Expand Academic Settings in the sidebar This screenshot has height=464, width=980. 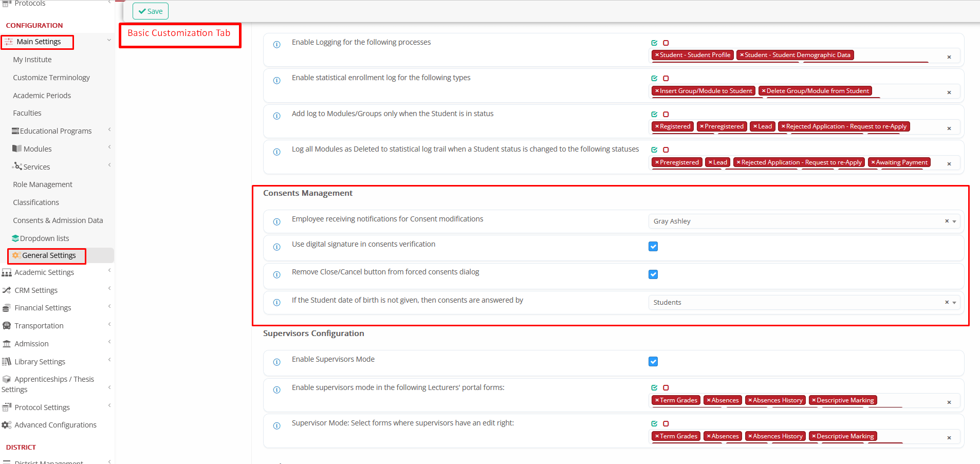tap(44, 272)
